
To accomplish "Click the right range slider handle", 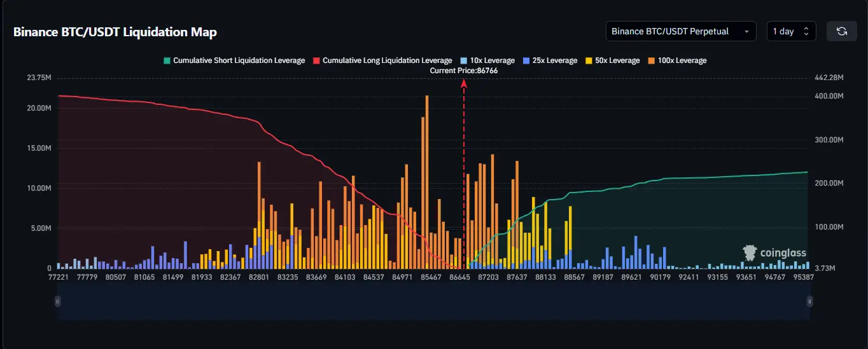I will pyautogui.click(x=809, y=301).
